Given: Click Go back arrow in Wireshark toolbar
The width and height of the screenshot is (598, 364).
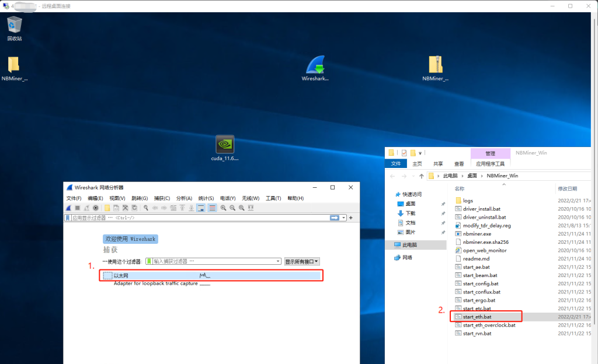Looking at the screenshot, I should tap(155, 208).
